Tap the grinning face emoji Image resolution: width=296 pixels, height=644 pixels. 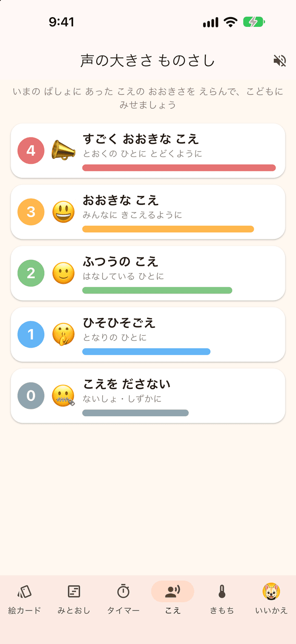click(63, 212)
